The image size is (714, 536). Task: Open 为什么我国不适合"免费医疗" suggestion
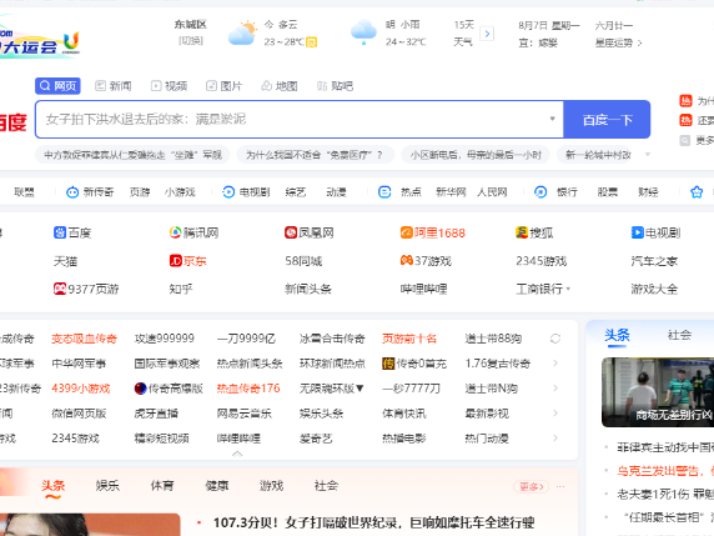[314, 155]
